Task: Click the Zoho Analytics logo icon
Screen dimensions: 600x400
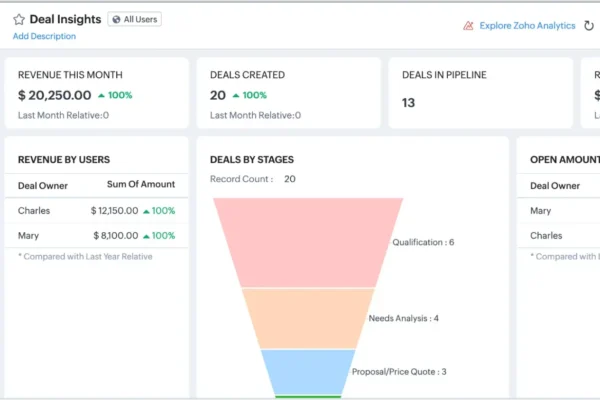Action: click(x=468, y=26)
